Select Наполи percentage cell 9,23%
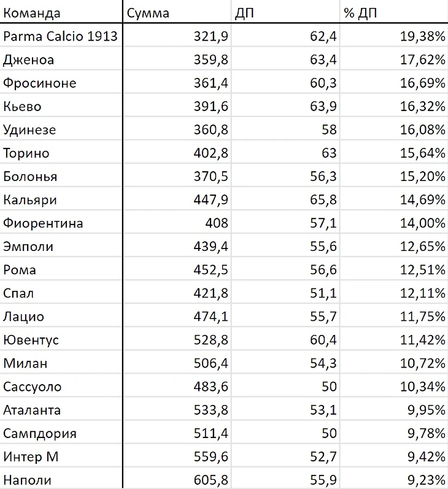Image resolution: width=448 pixels, height=489 pixels. [x=394, y=479]
